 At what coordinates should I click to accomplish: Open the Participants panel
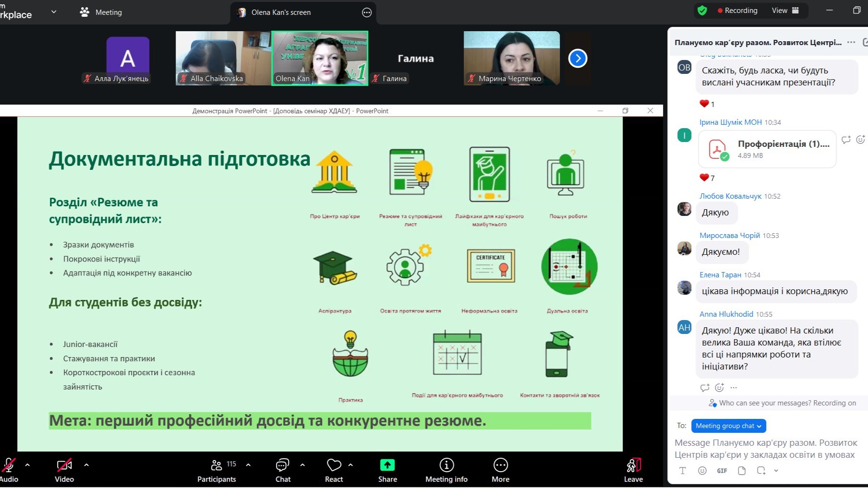pyautogui.click(x=217, y=470)
